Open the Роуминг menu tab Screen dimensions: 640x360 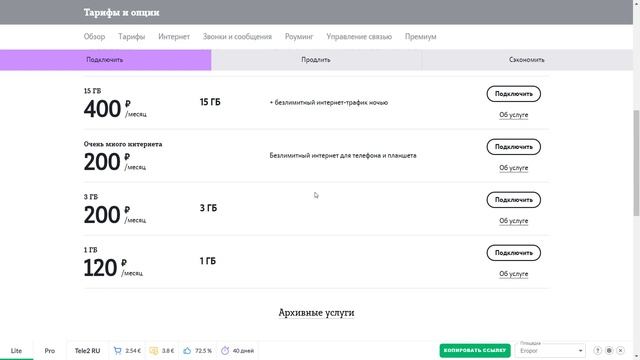299,37
